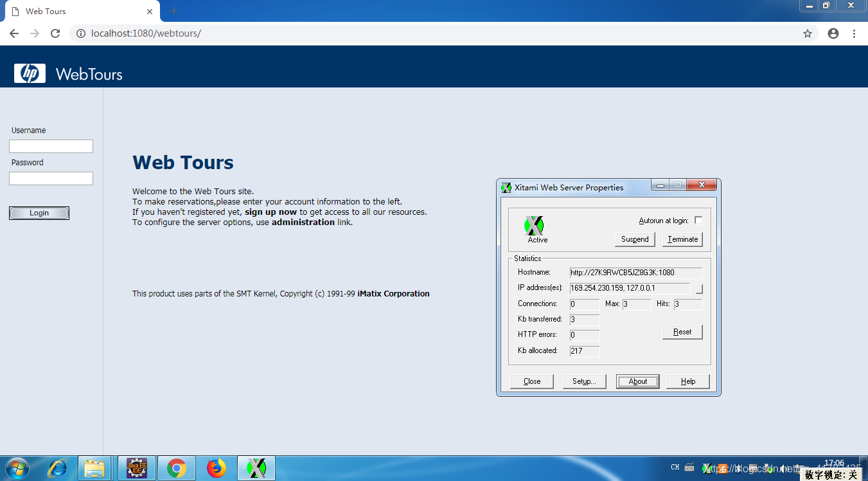Terminate the Xitami web server
Screen dimensions: 868x481
point(682,239)
